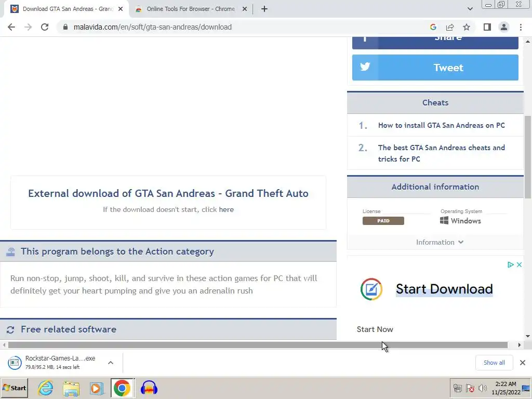Close the ad with the X icon
Screen dimensions: 532x399
519,264
